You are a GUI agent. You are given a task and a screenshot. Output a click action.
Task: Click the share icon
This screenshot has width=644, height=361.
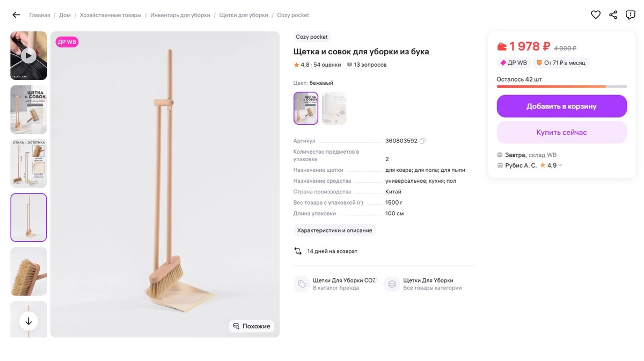click(x=613, y=15)
